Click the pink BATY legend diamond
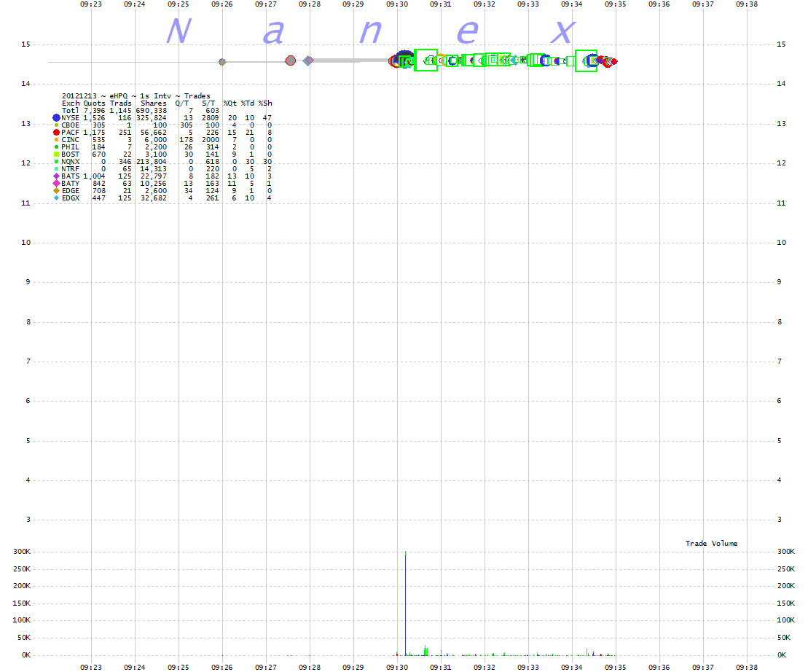Image resolution: width=808 pixels, height=672 pixels. click(56, 184)
